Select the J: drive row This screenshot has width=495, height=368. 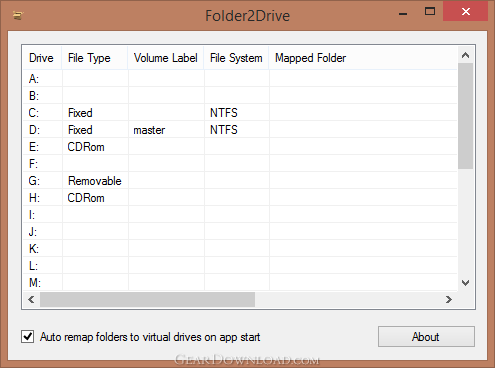click(x=240, y=232)
